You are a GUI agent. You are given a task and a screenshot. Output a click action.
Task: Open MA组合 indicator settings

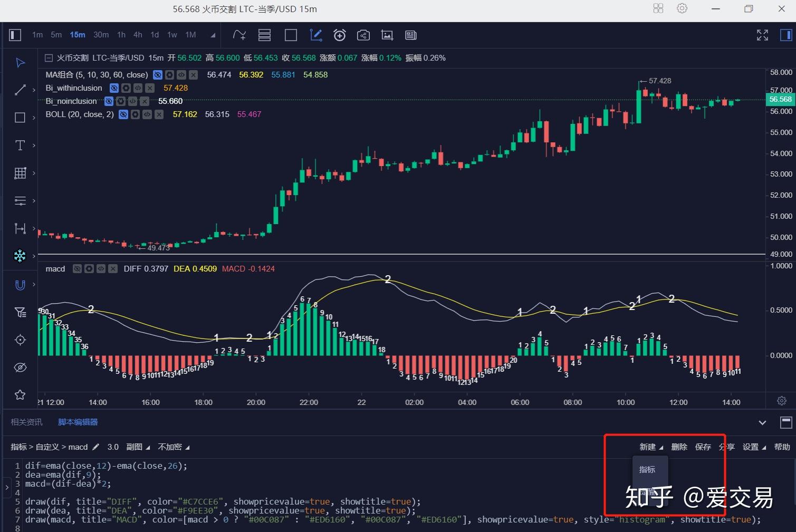(x=169, y=75)
